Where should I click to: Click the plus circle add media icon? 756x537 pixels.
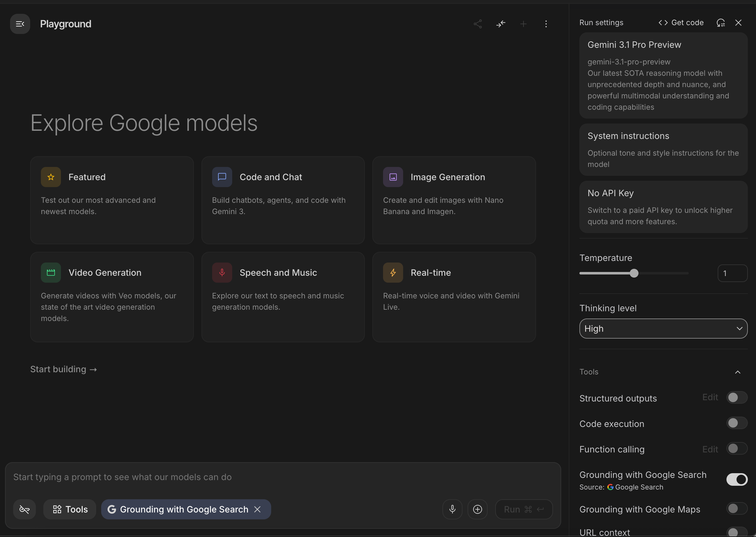478,509
